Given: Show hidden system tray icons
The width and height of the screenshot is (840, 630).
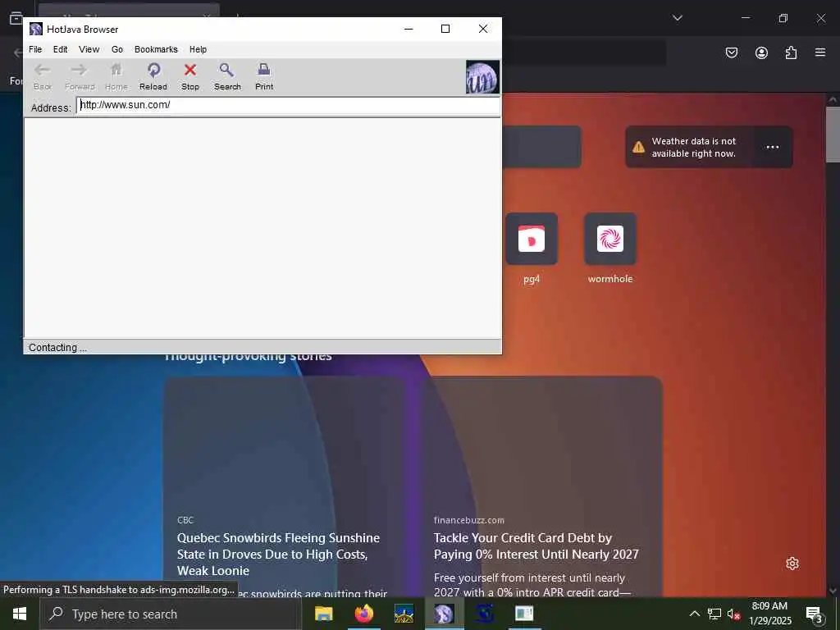Looking at the screenshot, I should coord(694,614).
